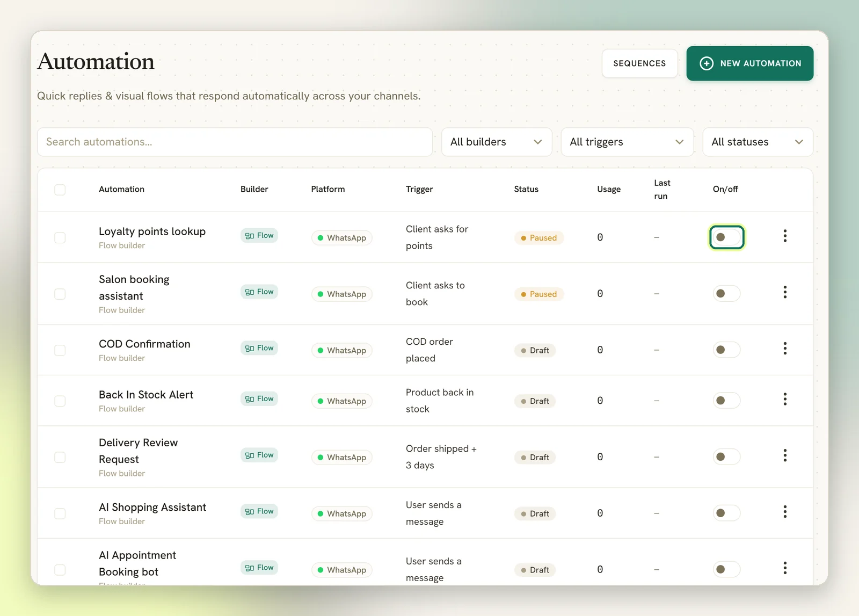Switch on the Back In Stock Alert toggle
This screenshot has width=859, height=616.
(x=726, y=401)
